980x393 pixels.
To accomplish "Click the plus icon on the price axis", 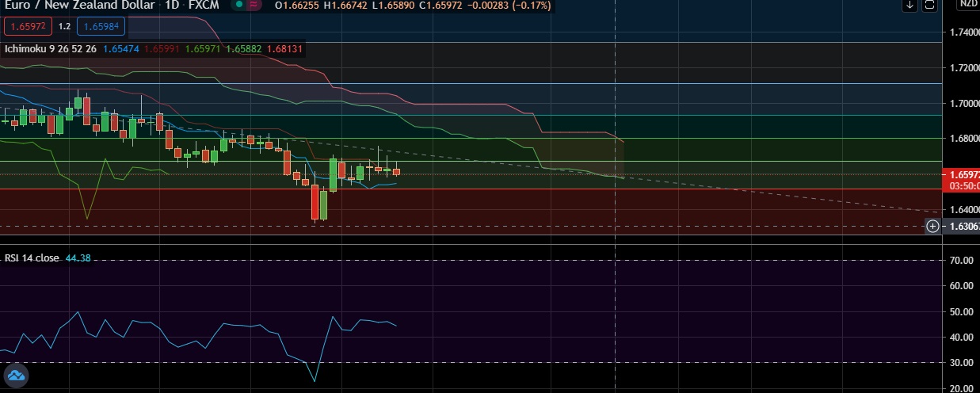I will (x=933, y=227).
